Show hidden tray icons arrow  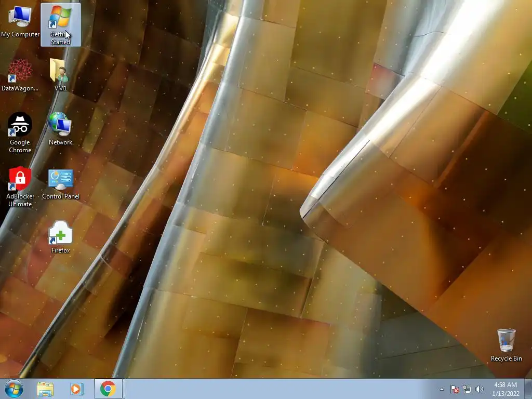coord(442,389)
